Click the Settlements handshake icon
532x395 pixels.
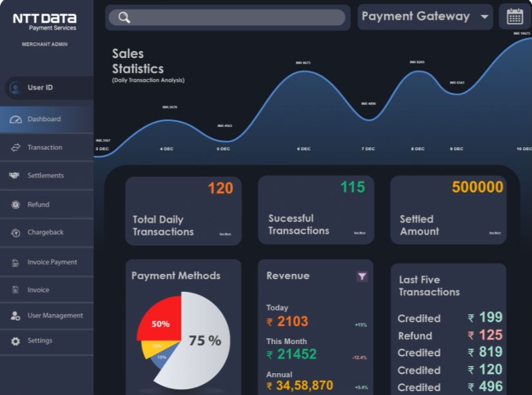[x=14, y=176]
